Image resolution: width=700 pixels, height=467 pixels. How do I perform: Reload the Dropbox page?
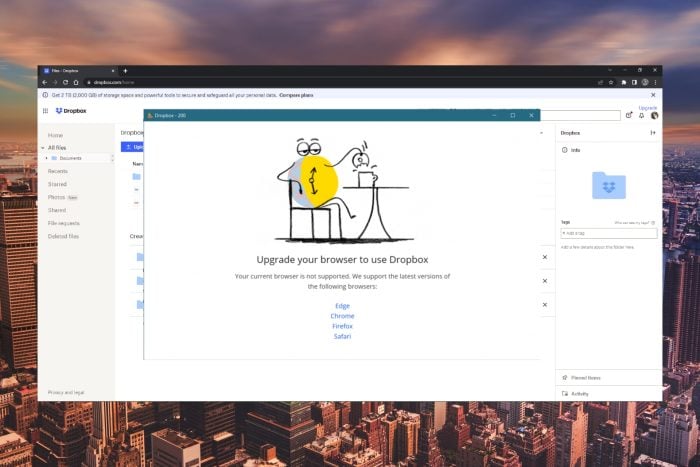click(x=66, y=82)
